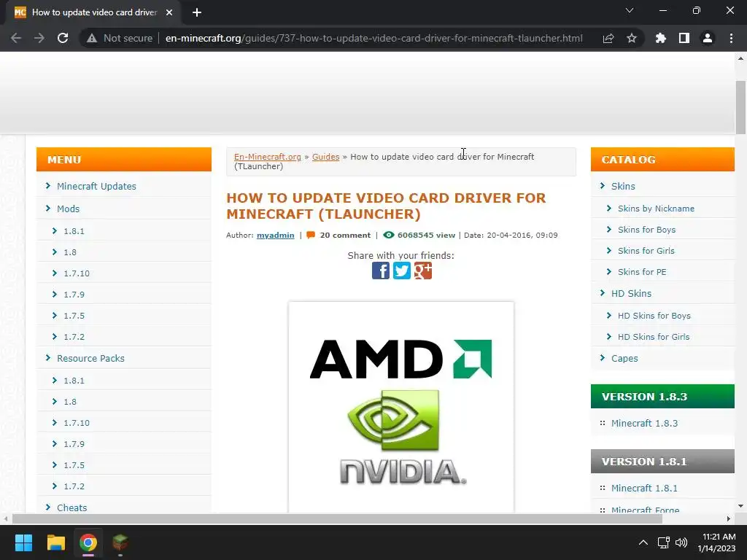Select version 1.8.1 under Mods
This screenshot has width=747, height=560.
(x=74, y=231)
